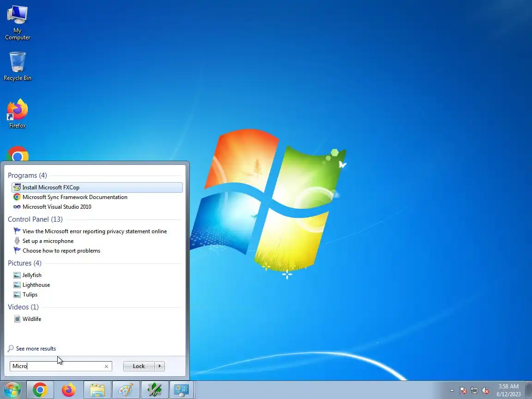Open the Wildlife video result

coord(97,319)
